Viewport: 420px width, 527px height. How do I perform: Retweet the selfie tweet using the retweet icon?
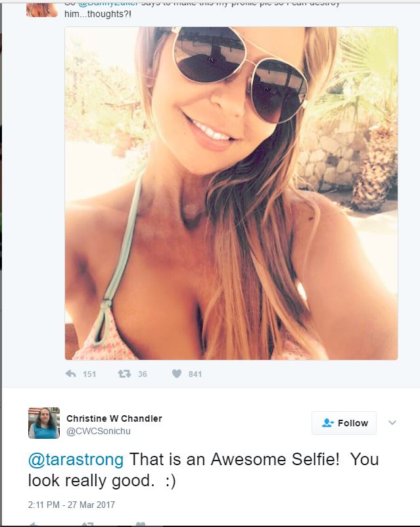coord(124,374)
